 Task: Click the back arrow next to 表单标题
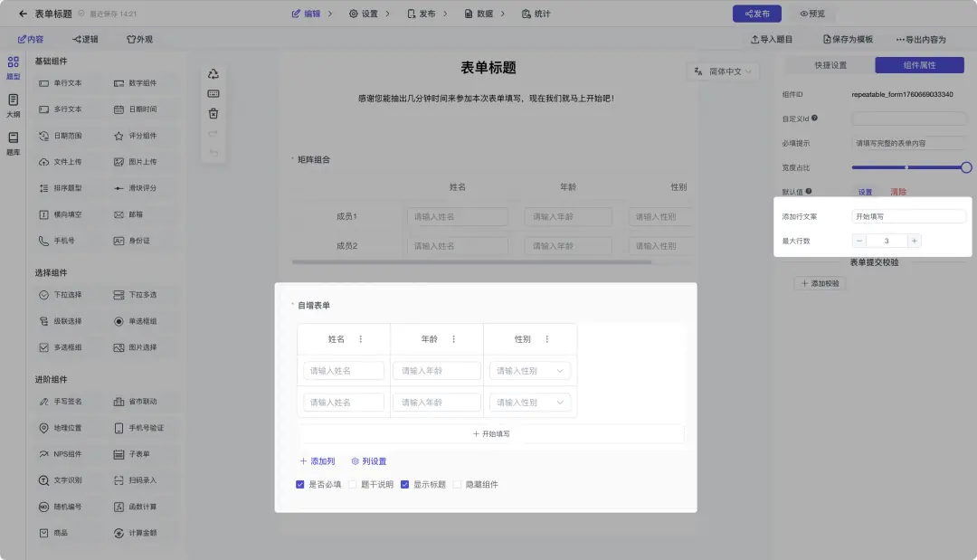click(x=23, y=14)
